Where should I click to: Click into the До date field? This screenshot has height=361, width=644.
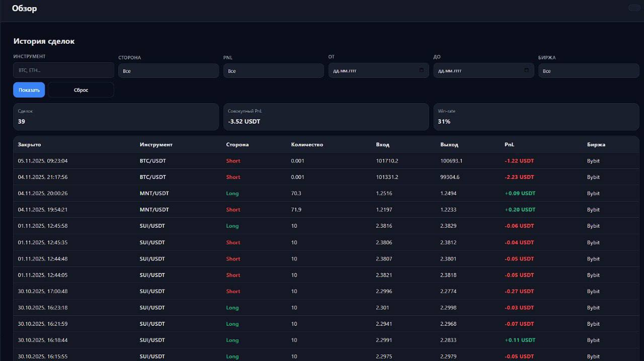coord(484,70)
